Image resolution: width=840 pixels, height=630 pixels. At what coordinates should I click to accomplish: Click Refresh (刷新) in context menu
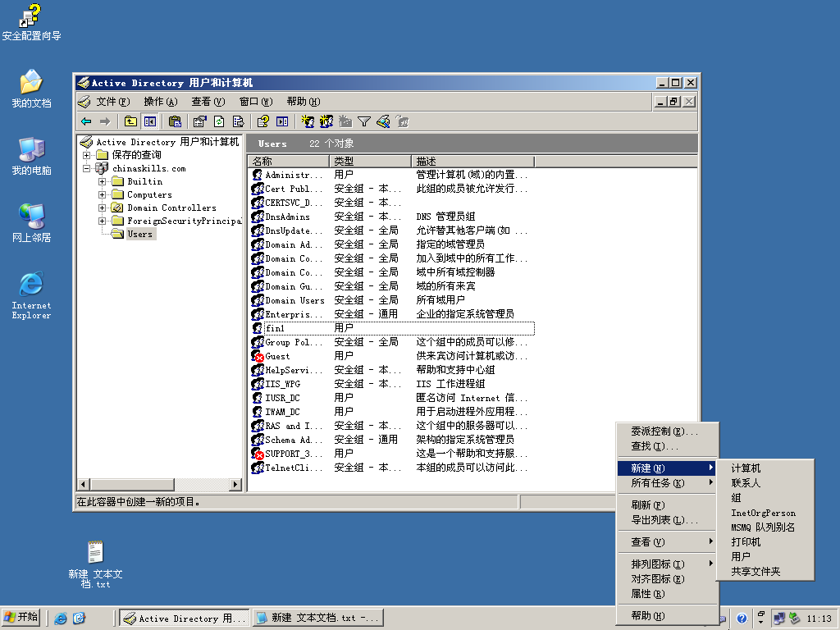pyautogui.click(x=666, y=504)
